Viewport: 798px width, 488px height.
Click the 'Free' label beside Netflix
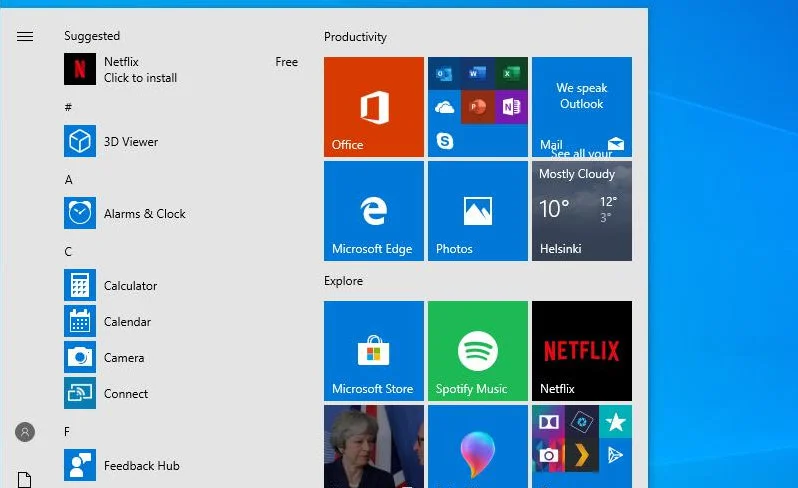(x=287, y=62)
